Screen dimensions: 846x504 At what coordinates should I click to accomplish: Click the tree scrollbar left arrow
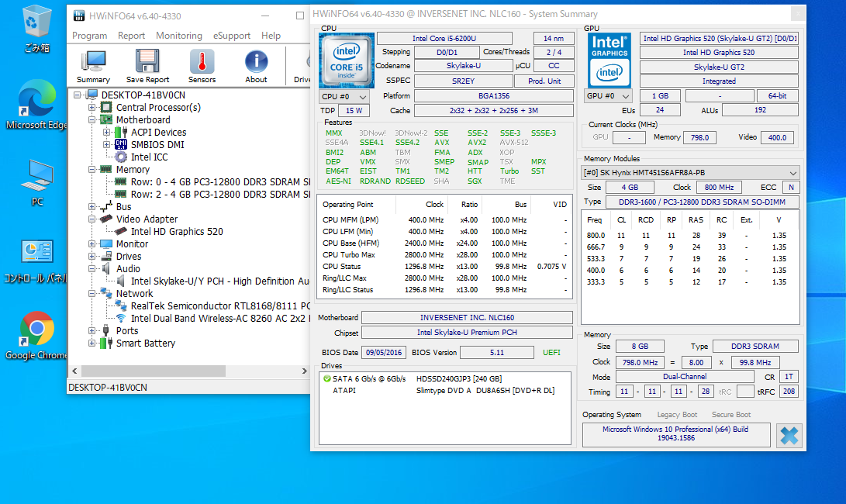point(74,371)
